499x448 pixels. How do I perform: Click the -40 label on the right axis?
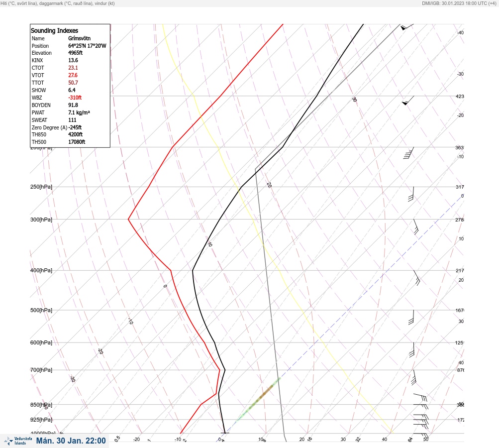click(x=460, y=32)
